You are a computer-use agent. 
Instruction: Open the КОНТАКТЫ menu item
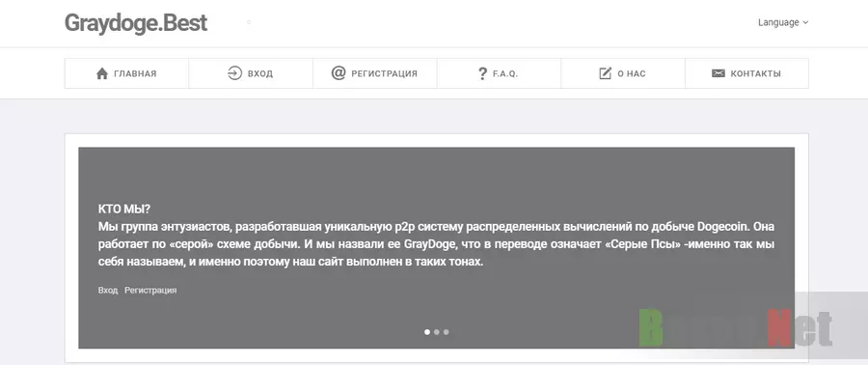tap(746, 73)
